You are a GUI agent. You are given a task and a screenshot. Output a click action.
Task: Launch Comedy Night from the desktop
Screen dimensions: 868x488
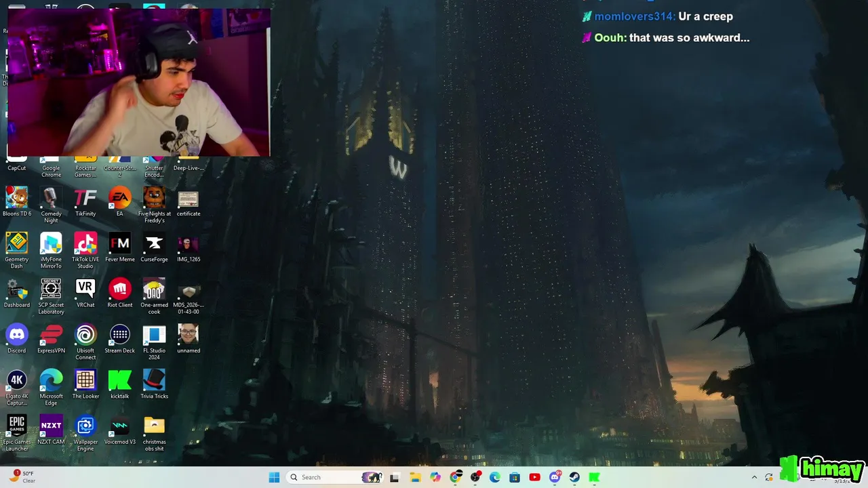(51, 205)
